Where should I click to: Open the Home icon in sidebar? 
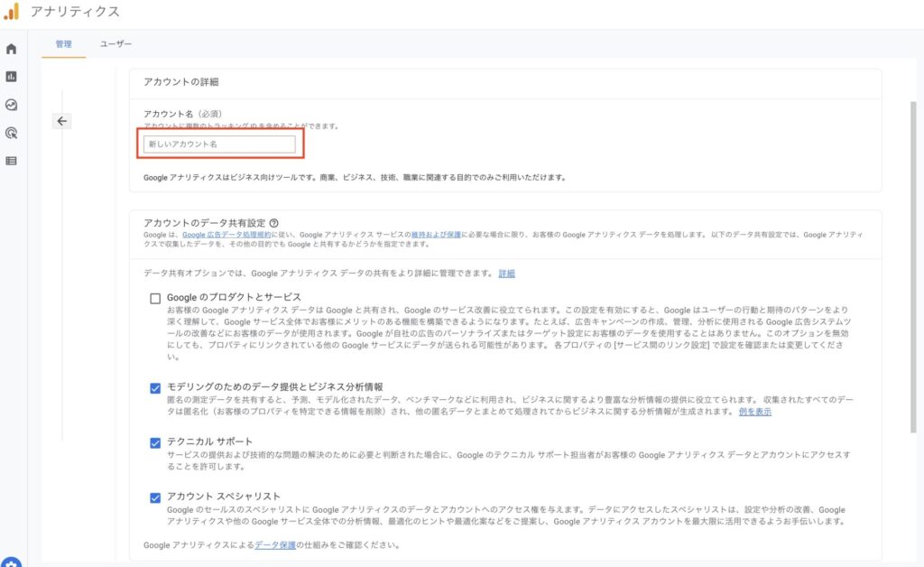(x=11, y=49)
